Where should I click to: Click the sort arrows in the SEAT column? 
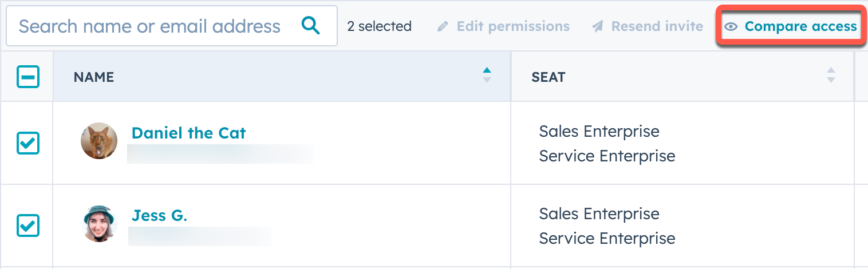(831, 76)
